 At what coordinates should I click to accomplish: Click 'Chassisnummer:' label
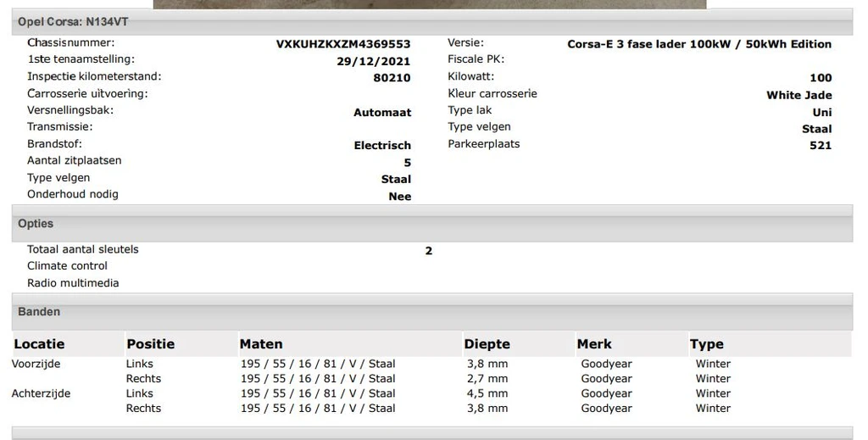coord(71,42)
